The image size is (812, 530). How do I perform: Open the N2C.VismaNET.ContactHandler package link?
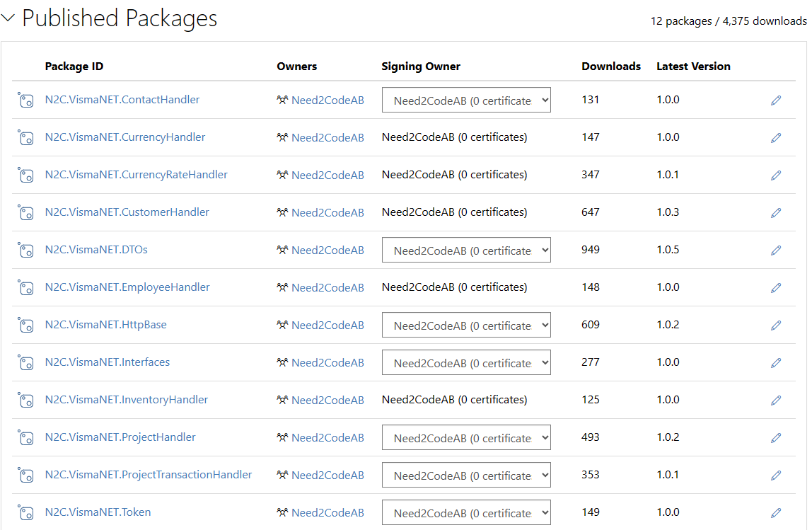click(x=122, y=100)
